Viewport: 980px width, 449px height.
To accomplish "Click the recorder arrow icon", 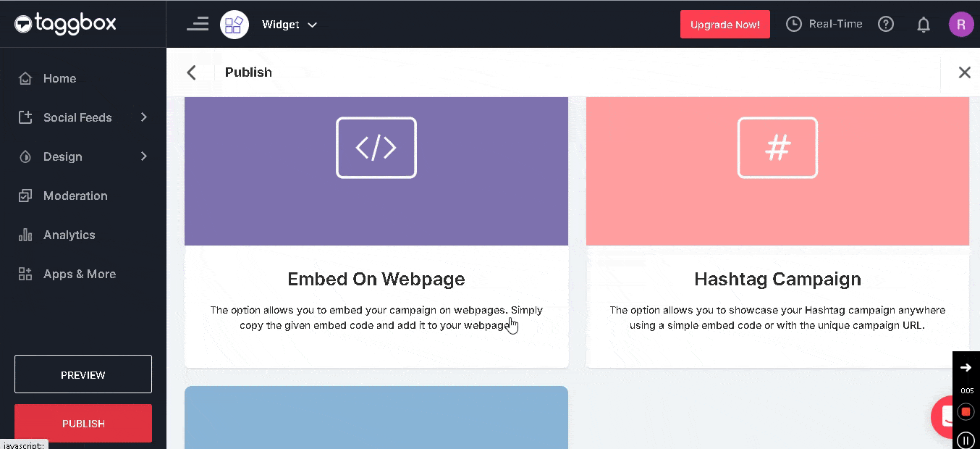I will click(966, 367).
